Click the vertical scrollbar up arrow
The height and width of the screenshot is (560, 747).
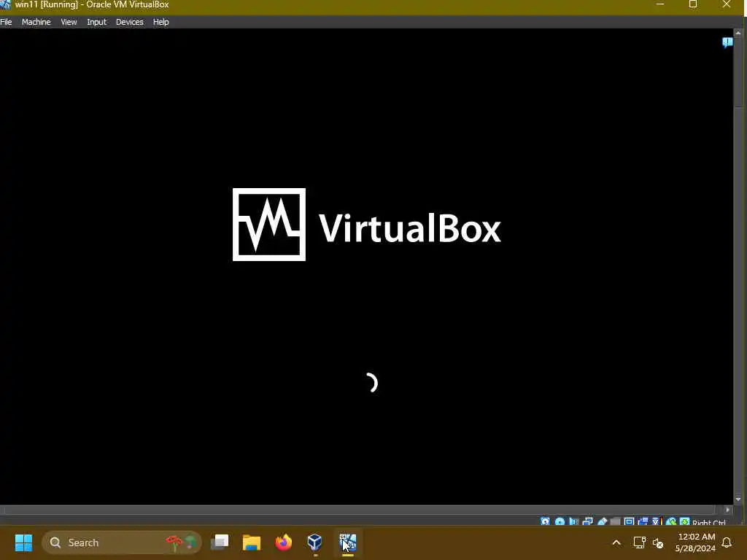(x=738, y=33)
